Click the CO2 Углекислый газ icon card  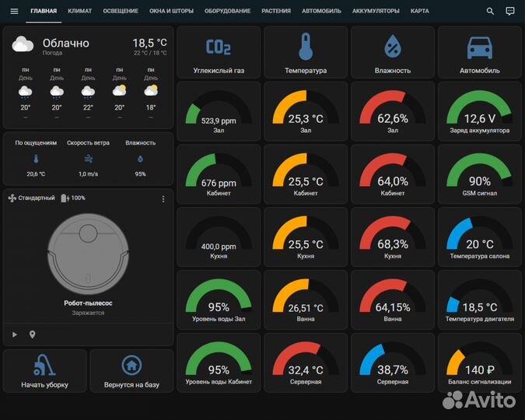(219, 52)
